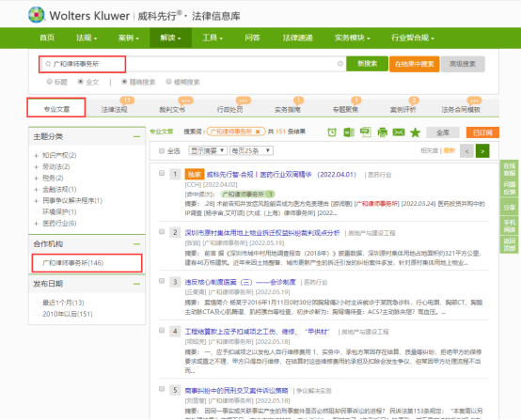
Task: Open the 案例 navigation menu
Action: tap(128, 38)
